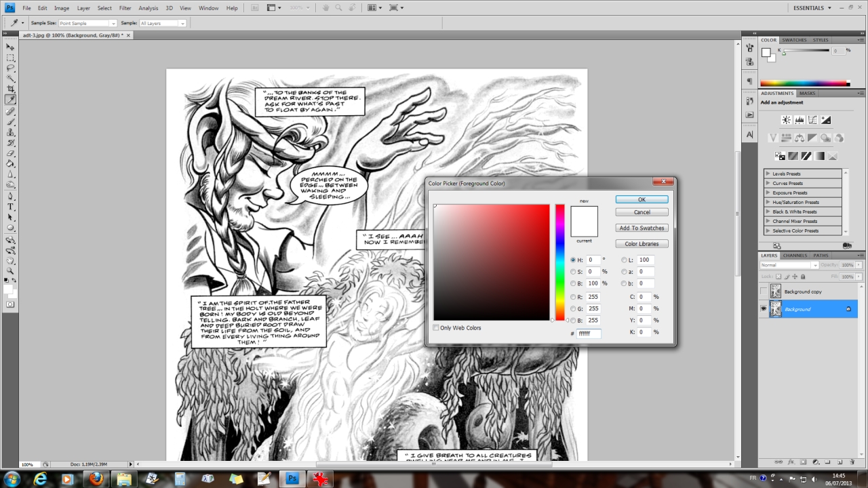Click the Add To Swatches button

pos(642,228)
